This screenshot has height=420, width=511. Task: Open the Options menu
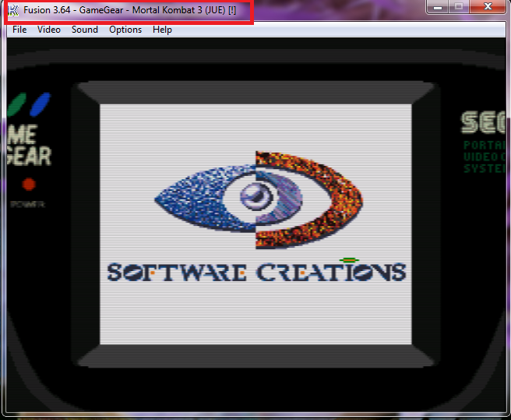tap(125, 30)
